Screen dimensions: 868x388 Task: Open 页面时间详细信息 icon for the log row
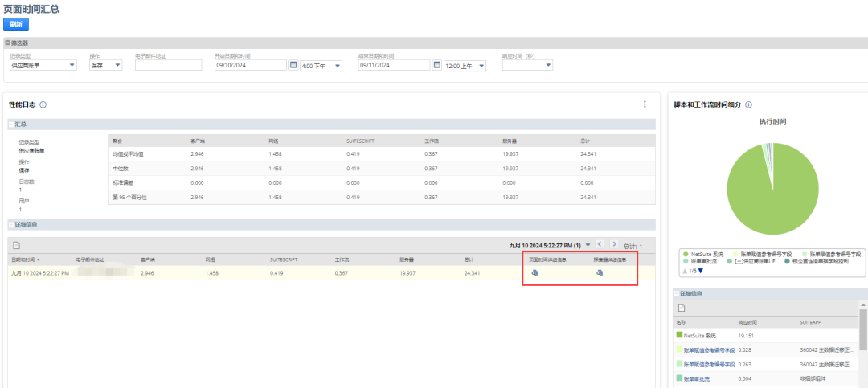click(534, 273)
